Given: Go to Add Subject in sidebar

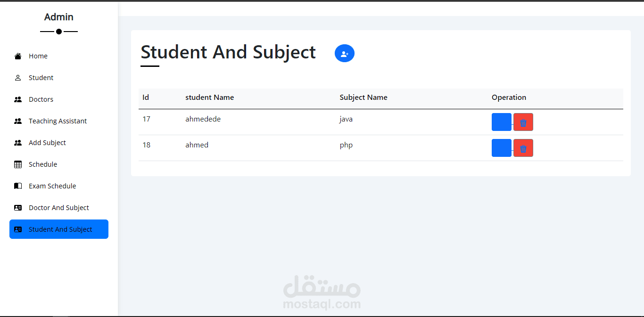Looking at the screenshot, I should [x=47, y=143].
